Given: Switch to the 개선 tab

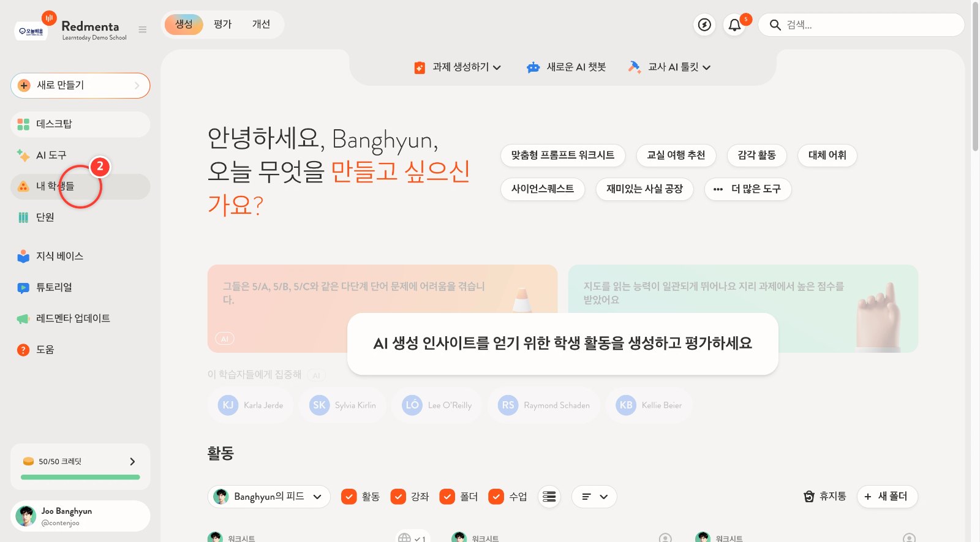Looking at the screenshot, I should pos(262,24).
